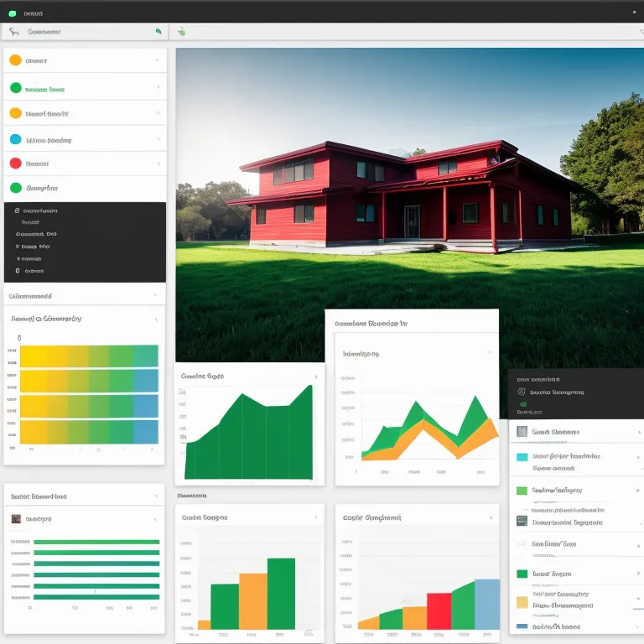Select the cyan circle item in the sidebar
Viewport: 644px width, 644px height.
(15, 140)
